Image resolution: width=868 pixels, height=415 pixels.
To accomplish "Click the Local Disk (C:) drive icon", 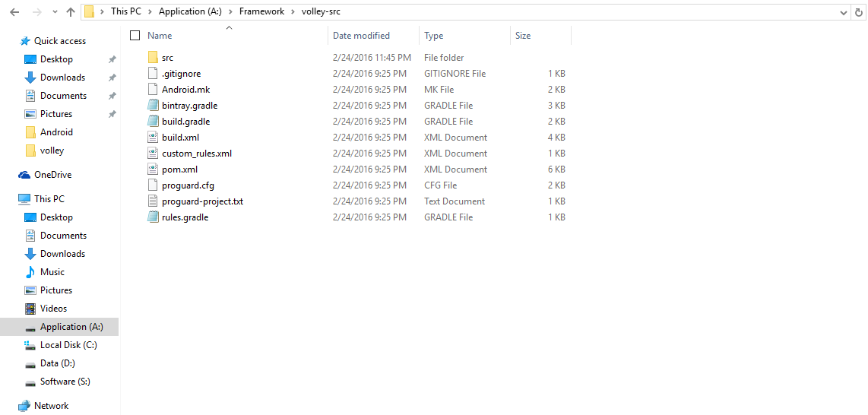I will (x=30, y=345).
